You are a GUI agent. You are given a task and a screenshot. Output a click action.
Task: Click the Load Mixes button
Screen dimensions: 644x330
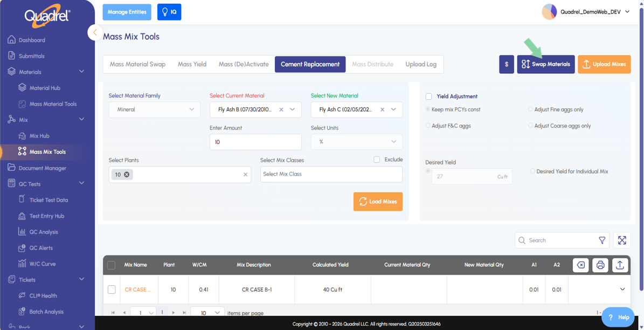[x=378, y=202]
